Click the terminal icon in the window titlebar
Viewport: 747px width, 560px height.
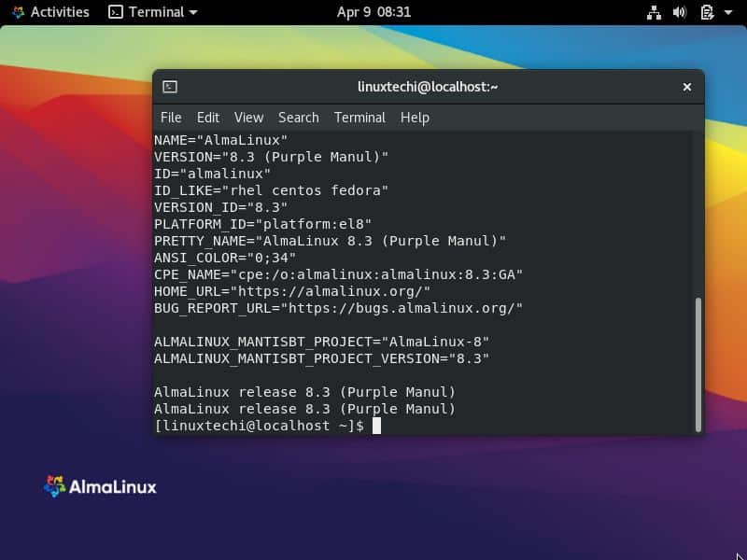click(x=170, y=86)
